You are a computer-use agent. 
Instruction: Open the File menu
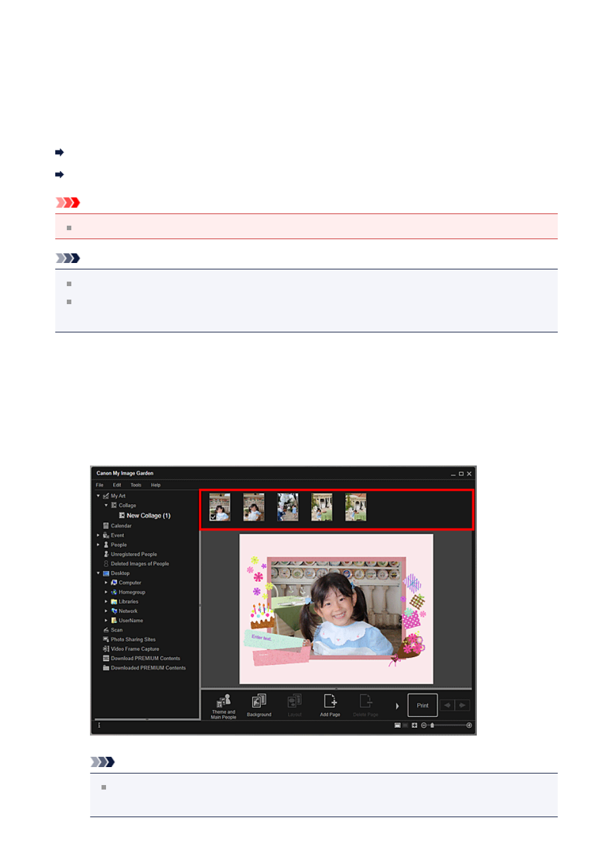[x=100, y=485]
